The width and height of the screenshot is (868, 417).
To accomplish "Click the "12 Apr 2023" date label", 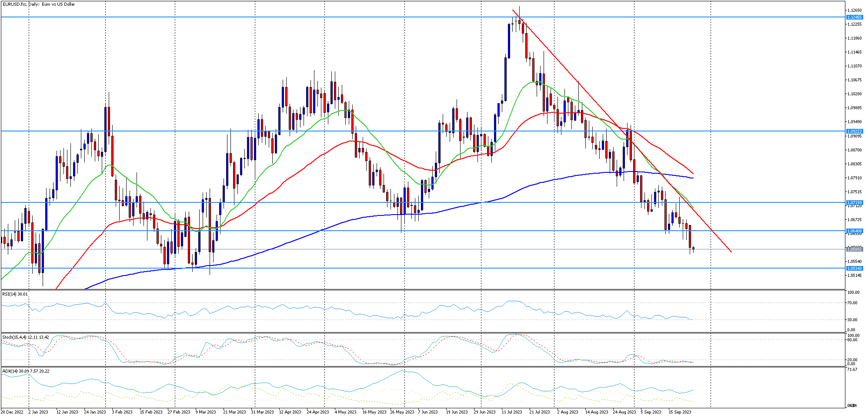I will point(290,412).
